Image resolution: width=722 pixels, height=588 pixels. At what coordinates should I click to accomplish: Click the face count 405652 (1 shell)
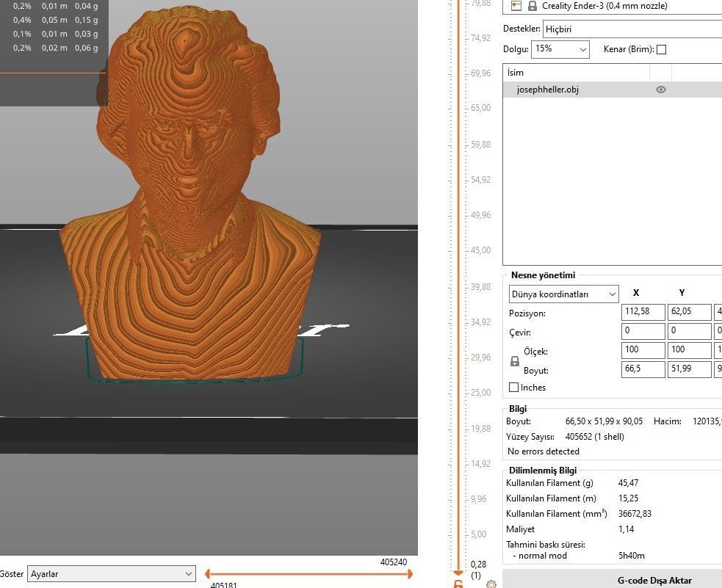click(594, 437)
